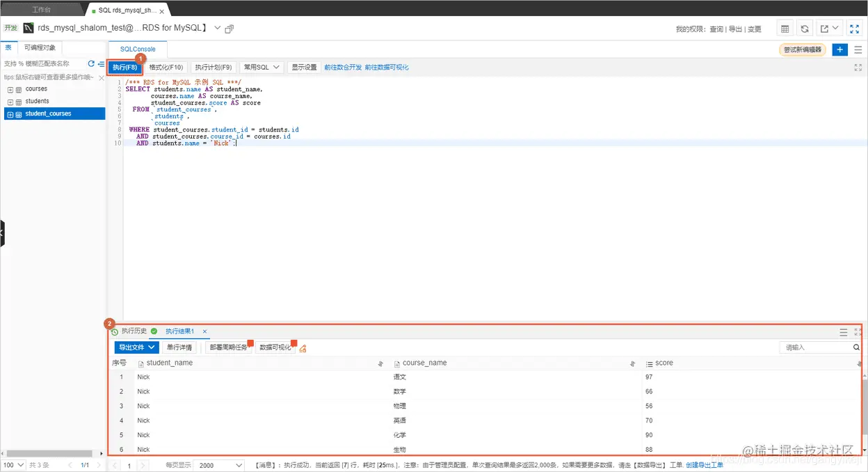Select the SQLConsole tab
Image resolution: width=868 pixels, height=472 pixels.
coord(138,49)
